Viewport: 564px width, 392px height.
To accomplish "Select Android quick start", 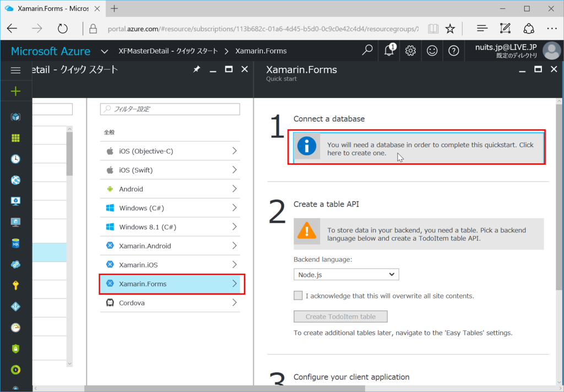I will tap(170, 189).
